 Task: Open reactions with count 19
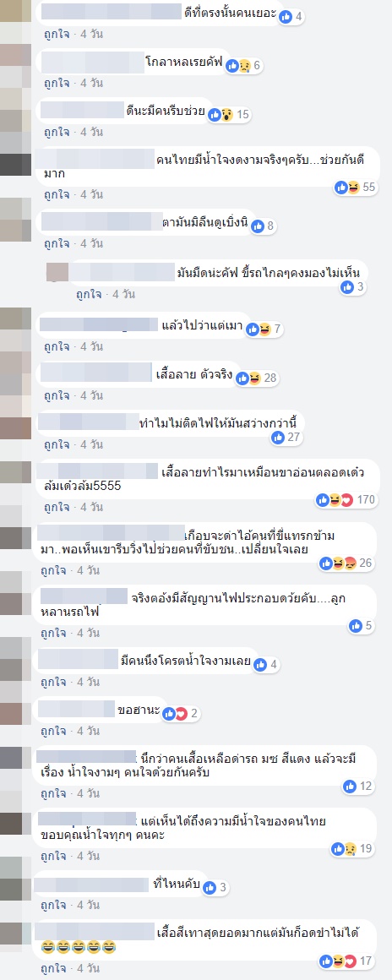353,848
